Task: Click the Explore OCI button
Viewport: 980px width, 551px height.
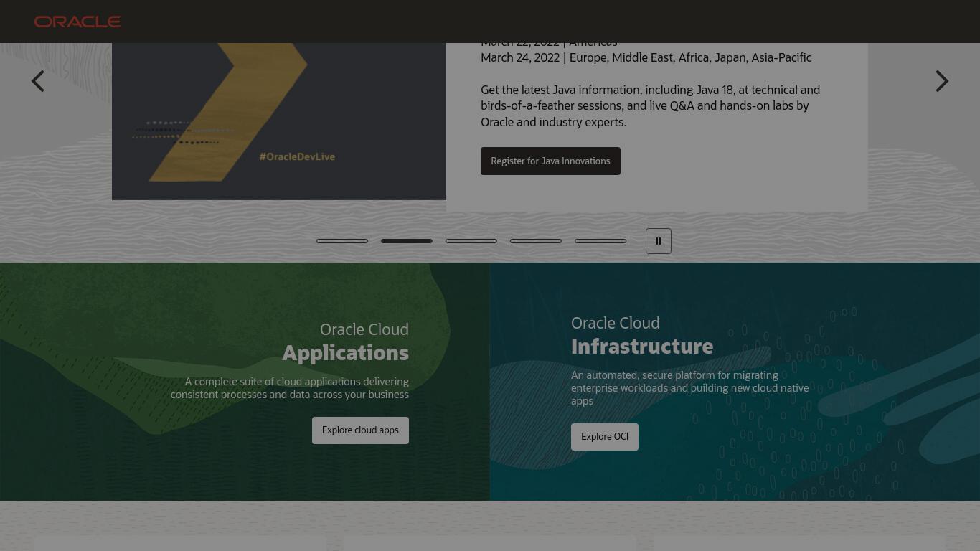Action: point(605,437)
